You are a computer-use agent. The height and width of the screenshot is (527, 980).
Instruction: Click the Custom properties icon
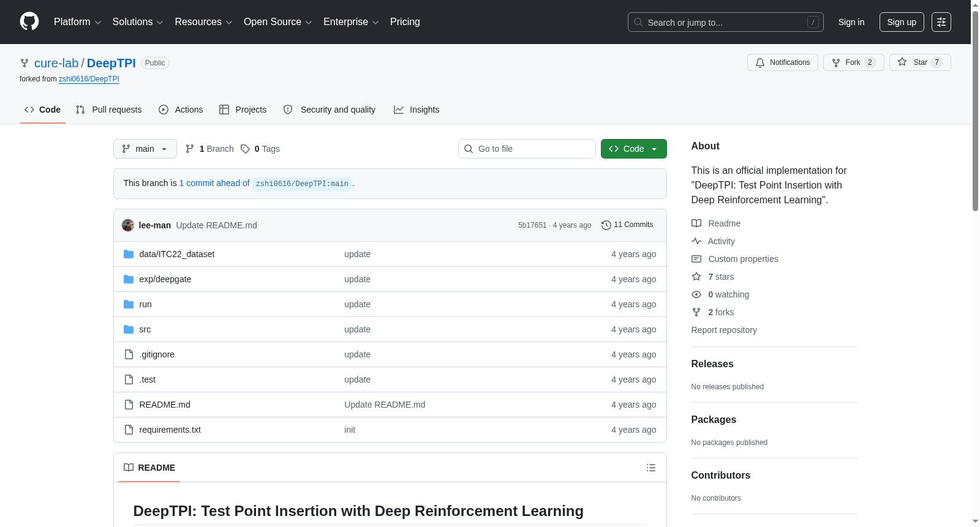tap(696, 259)
